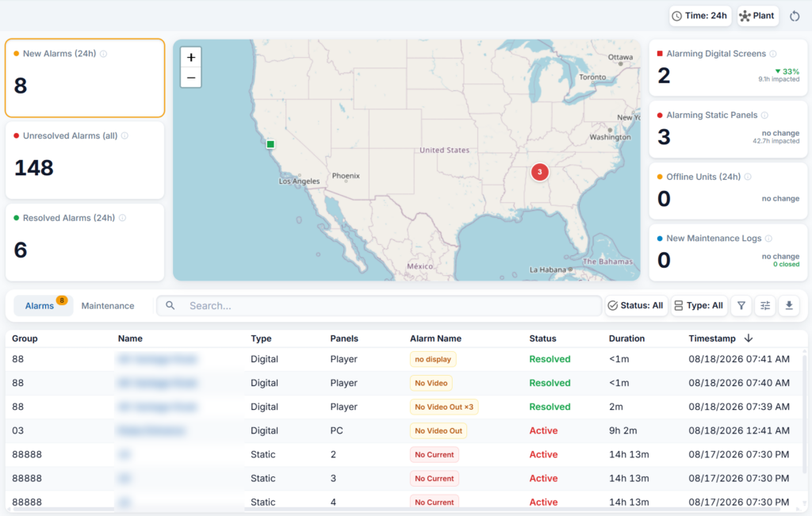
Task: Sort by the Type column header
Action: click(x=261, y=338)
